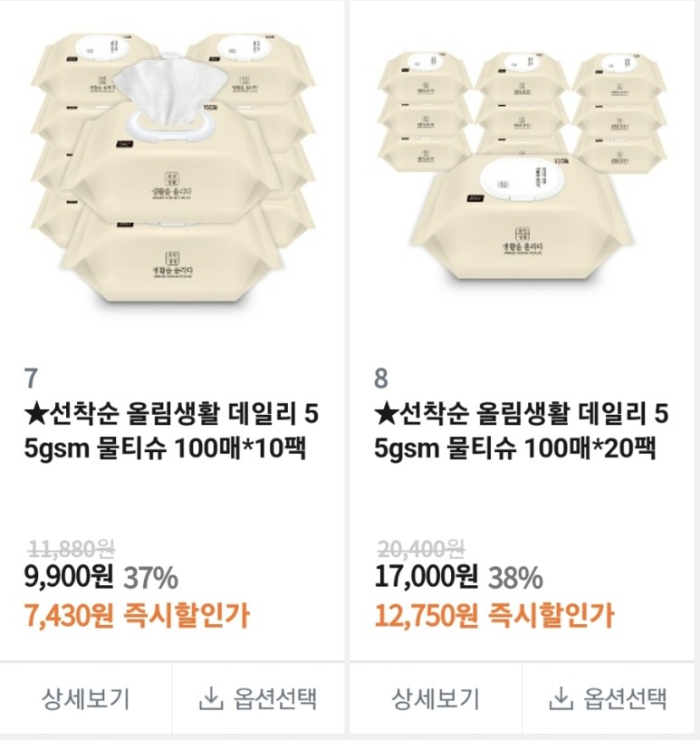
Task: Click download arrow icon on 10-pack item's 옵션선택
Action: coord(210,698)
